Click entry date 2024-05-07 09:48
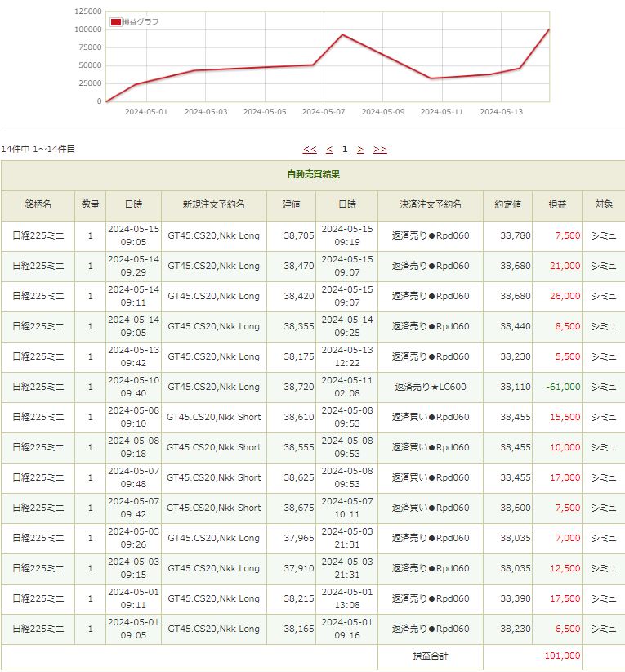The height and width of the screenshot is (672, 625). [x=134, y=477]
